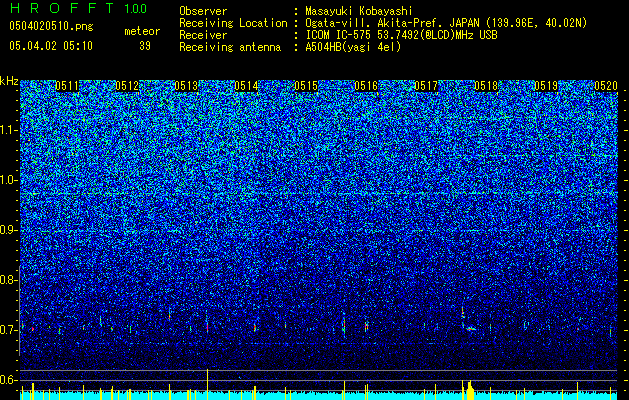Viewport: 629px width, 400px height.
Task: Click the 0512 time marker
Action: tap(127, 86)
